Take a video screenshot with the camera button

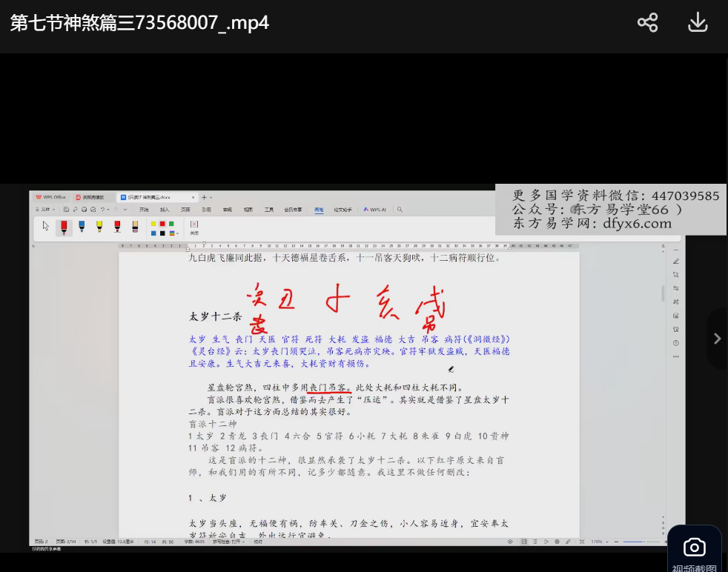point(694,548)
